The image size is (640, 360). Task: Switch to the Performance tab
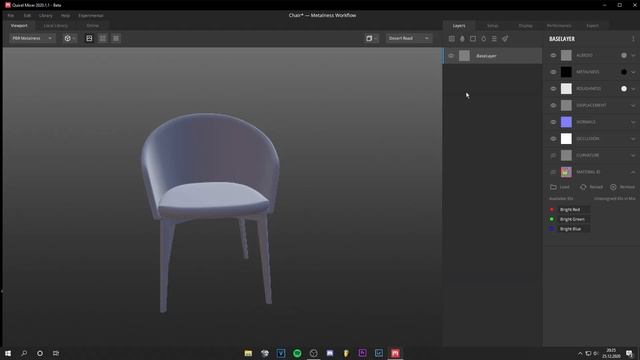559,25
